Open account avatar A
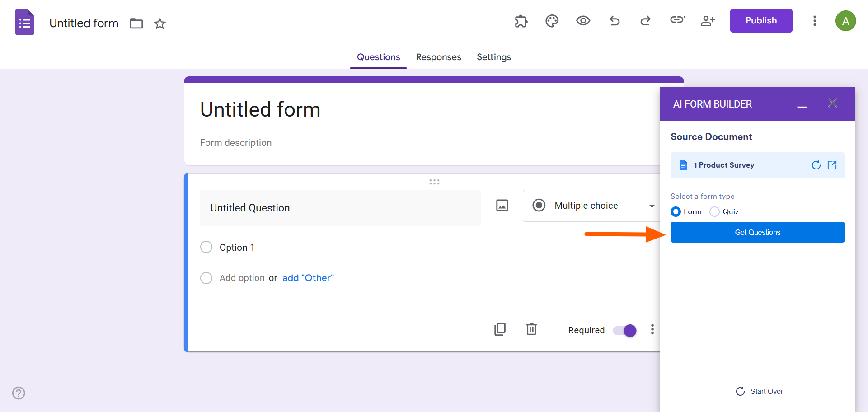Screen dimensions: 868x412 pyautogui.click(x=845, y=21)
